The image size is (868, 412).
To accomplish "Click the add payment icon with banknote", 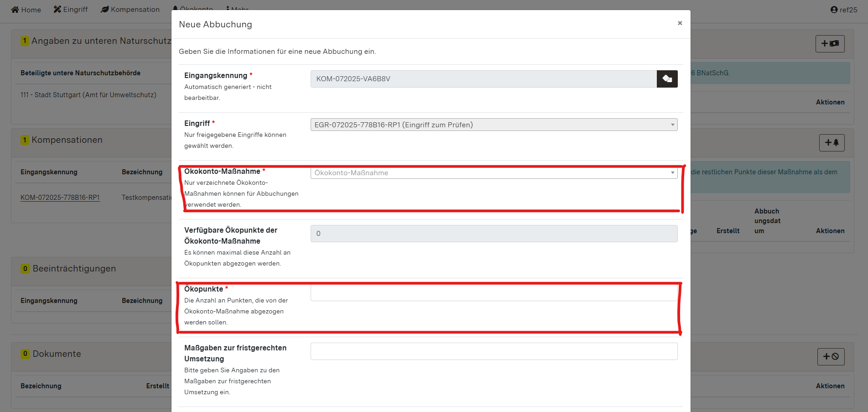I will (x=830, y=44).
